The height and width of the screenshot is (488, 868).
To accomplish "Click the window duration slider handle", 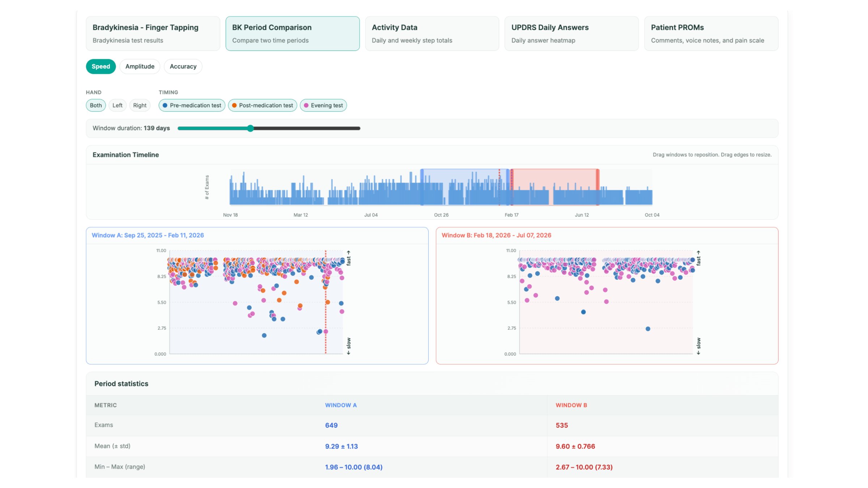I will (x=250, y=128).
